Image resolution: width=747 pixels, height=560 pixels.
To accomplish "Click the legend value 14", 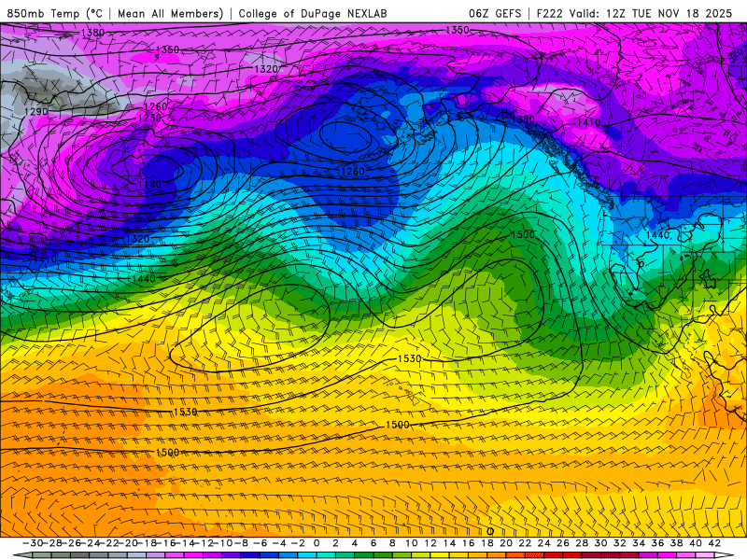I will [449, 543].
